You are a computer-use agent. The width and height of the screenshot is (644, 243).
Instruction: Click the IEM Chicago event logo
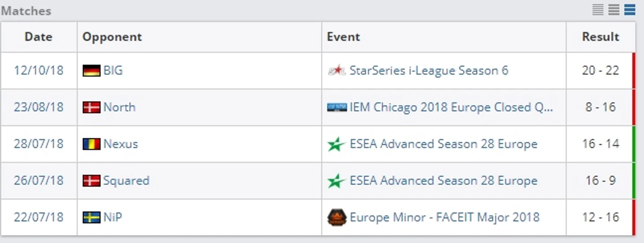click(x=337, y=107)
